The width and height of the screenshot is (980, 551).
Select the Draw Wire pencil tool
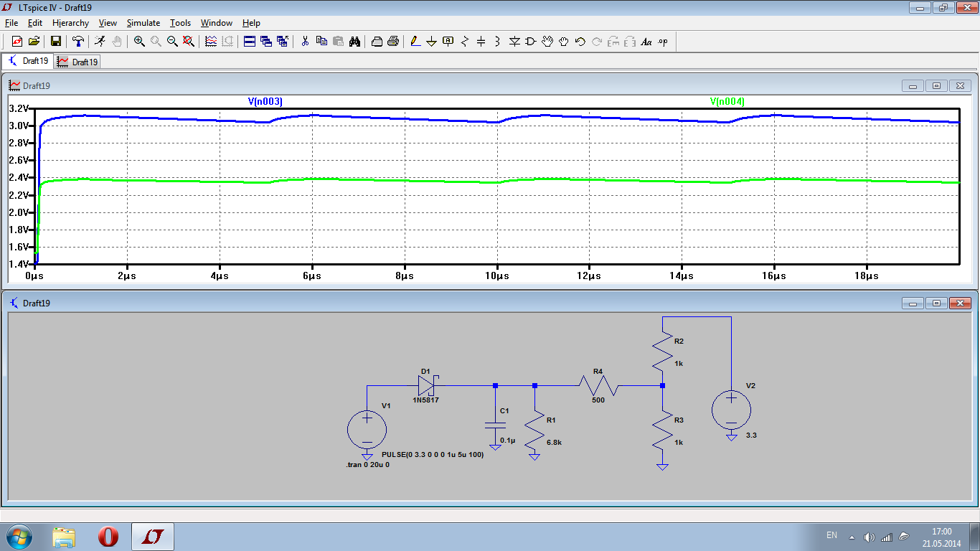coord(415,42)
